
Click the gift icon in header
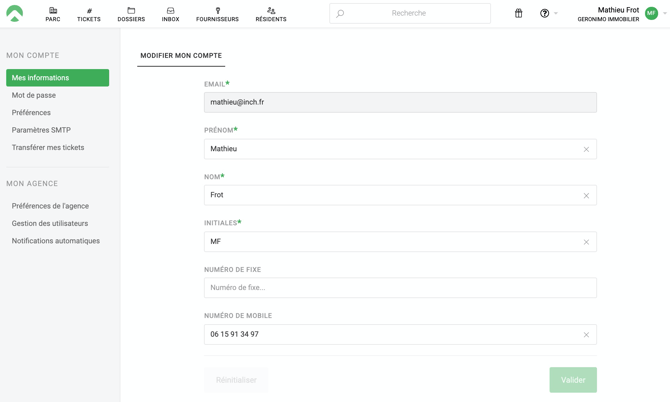pyautogui.click(x=518, y=14)
